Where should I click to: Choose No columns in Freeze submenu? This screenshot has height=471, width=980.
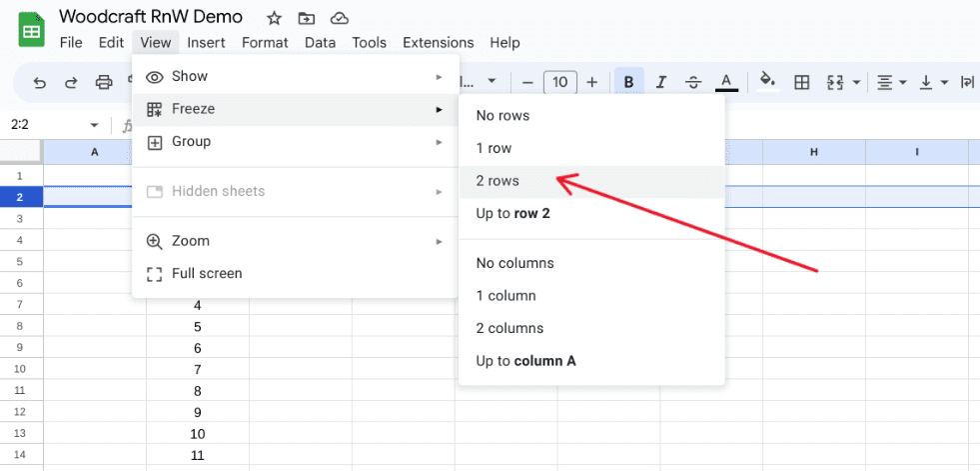(x=591, y=263)
